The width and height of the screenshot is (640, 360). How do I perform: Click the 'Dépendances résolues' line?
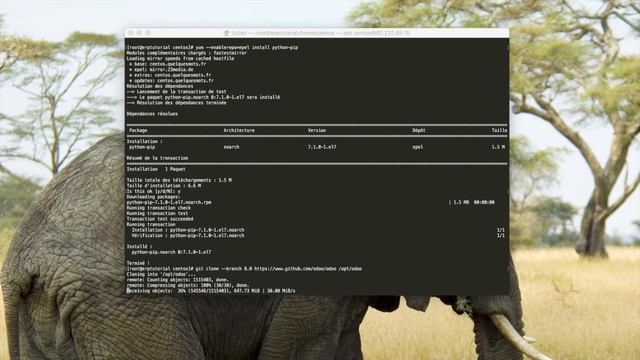point(152,114)
